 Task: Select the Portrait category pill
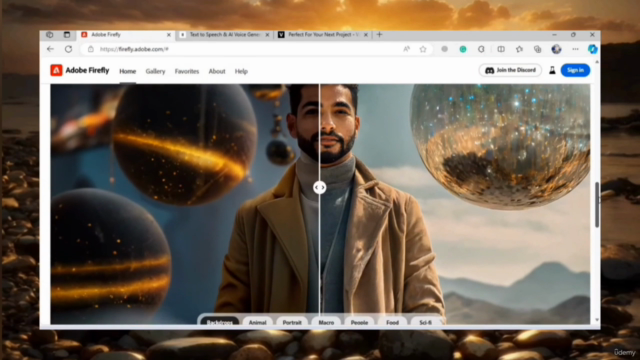click(x=292, y=322)
